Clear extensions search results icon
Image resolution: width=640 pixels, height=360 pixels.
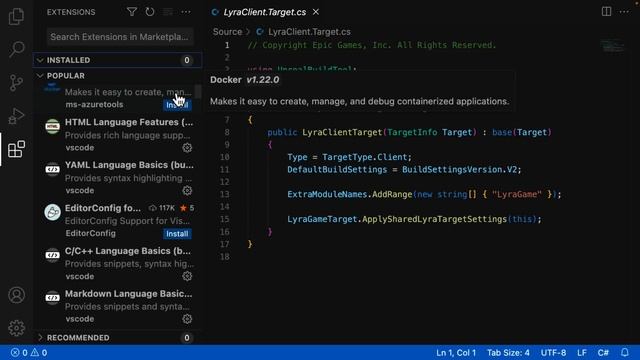(x=168, y=12)
